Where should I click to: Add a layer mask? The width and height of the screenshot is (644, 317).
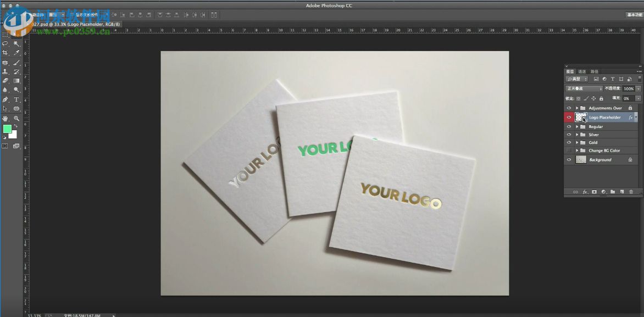[x=595, y=192]
